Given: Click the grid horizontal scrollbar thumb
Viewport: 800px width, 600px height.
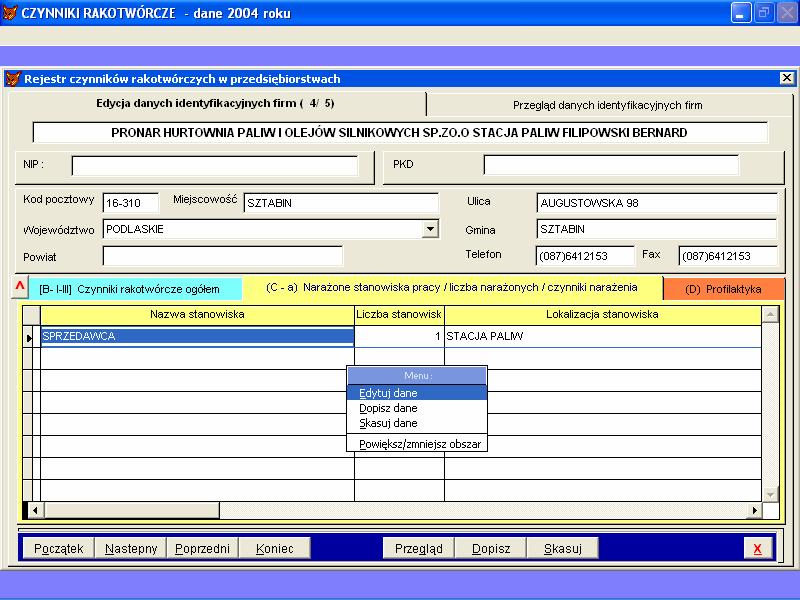Looking at the screenshot, I should (x=132, y=510).
